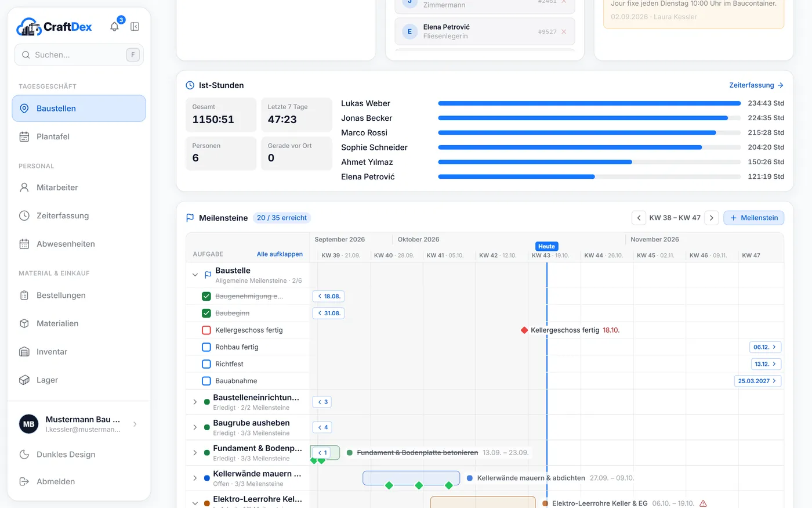Click the Lukas Weber hours bar
Screen dimensions: 812x508
[589, 103]
